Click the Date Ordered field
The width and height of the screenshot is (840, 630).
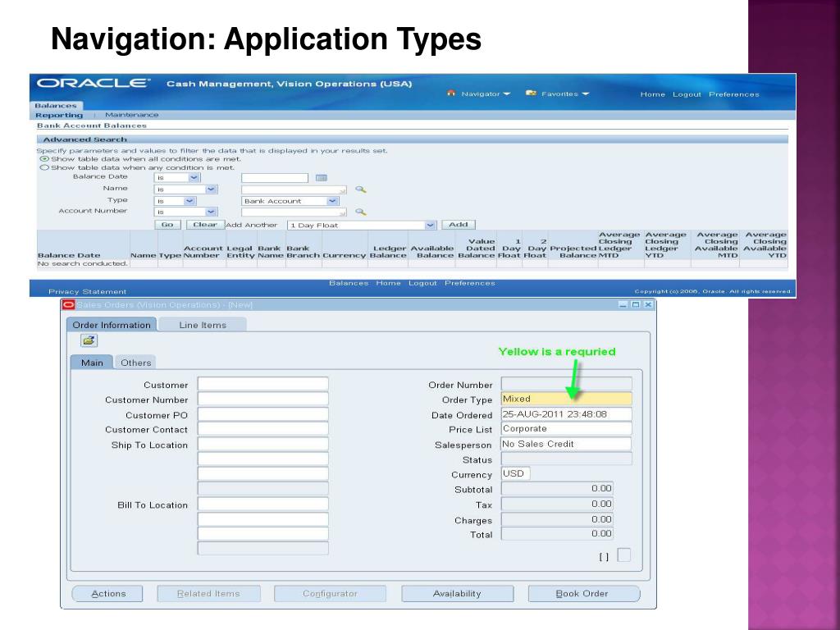pyautogui.click(x=566, y=414)
